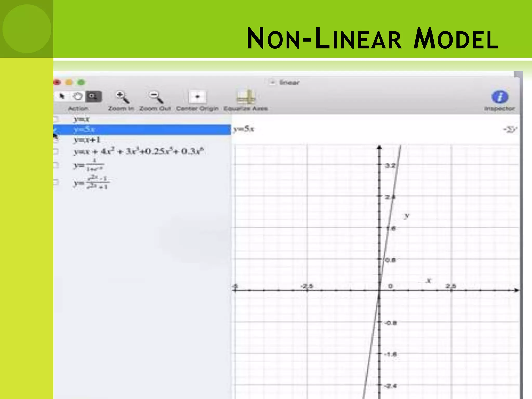Select the y=x+1 equation row
Screen dimensions: 532x399
(x=142, y=140)
